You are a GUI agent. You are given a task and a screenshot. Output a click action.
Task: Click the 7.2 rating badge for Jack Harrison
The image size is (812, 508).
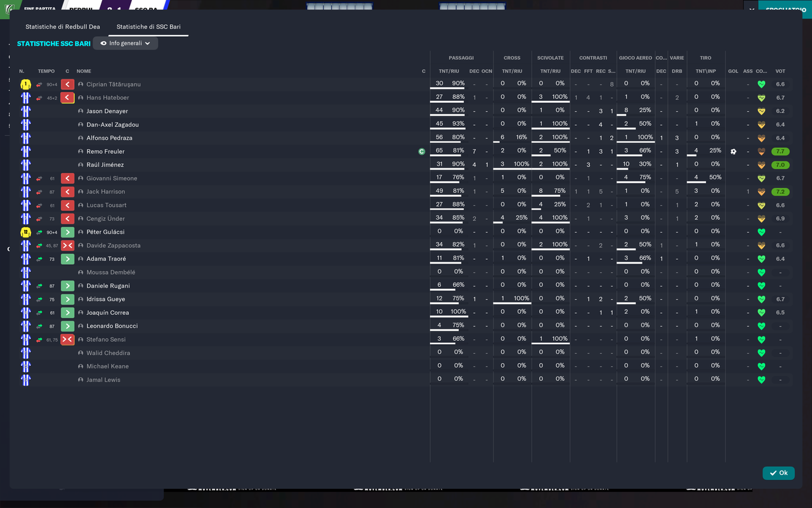(780, 192)
